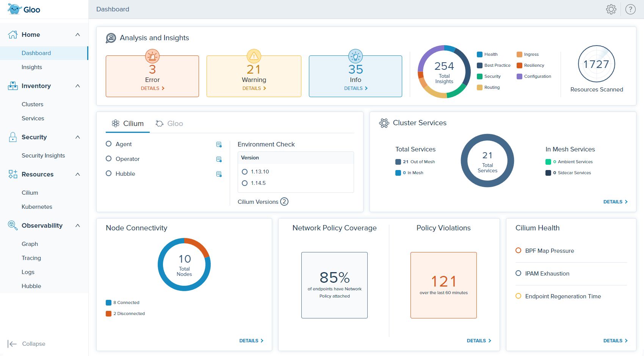
Task: Collapse the Observability section chevron
Action: coord(78,225)
